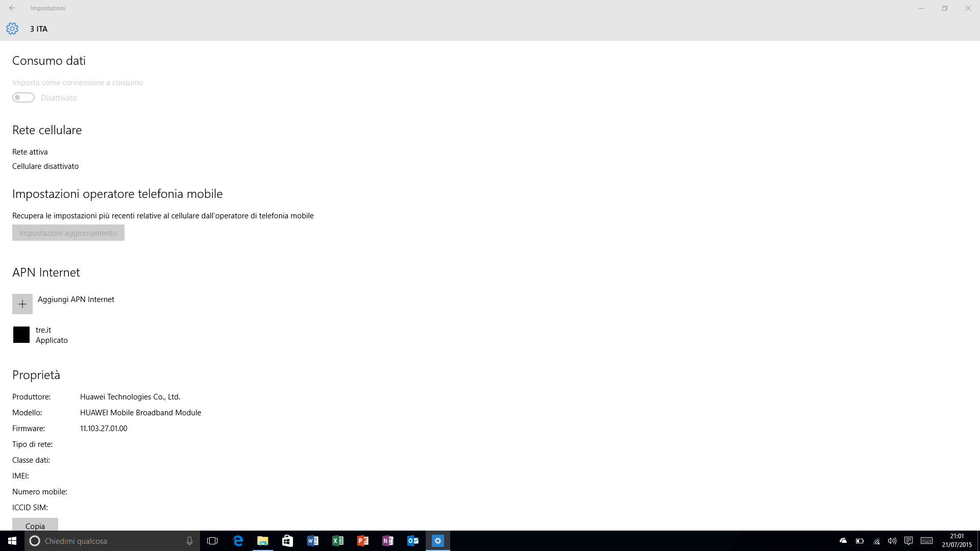Click the Chiedimi qualcosa search box
Viewport: 980px width, 551px height.
click(x=112, y=541)
